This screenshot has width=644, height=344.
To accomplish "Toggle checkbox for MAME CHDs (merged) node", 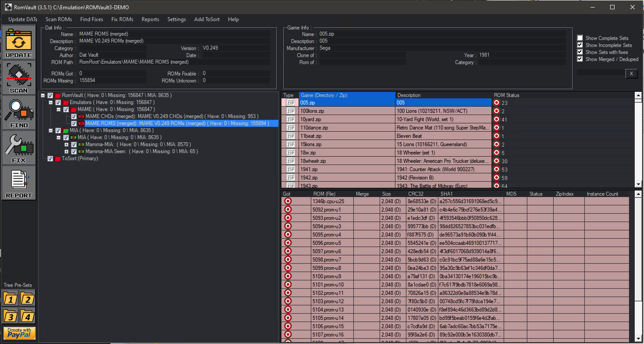I will pyautogui.click(x=74, y=116).
